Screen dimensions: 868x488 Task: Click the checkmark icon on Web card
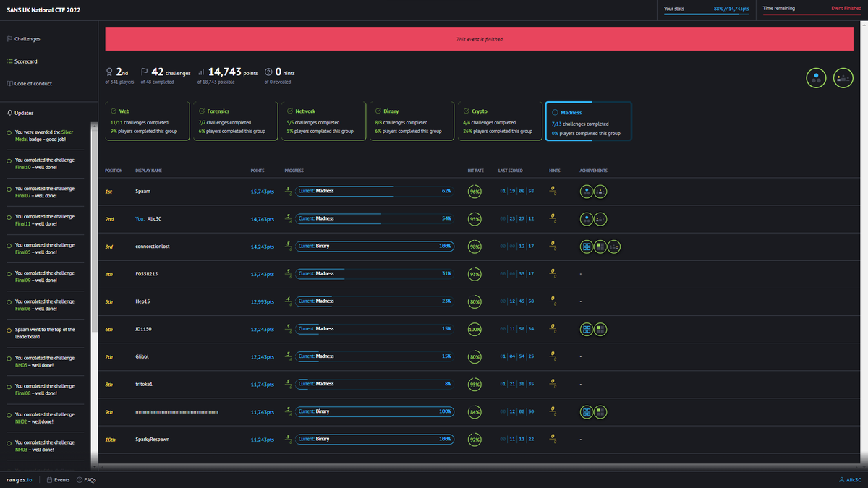coord(114,111)
